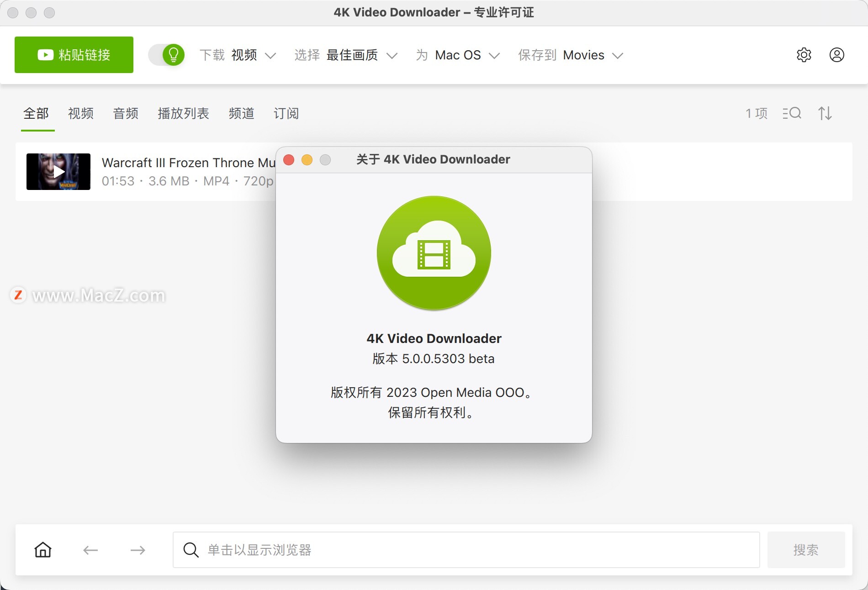Click the 粘贴链接 paste link button
The image size is (868, 590).
[x=74, y=54]
